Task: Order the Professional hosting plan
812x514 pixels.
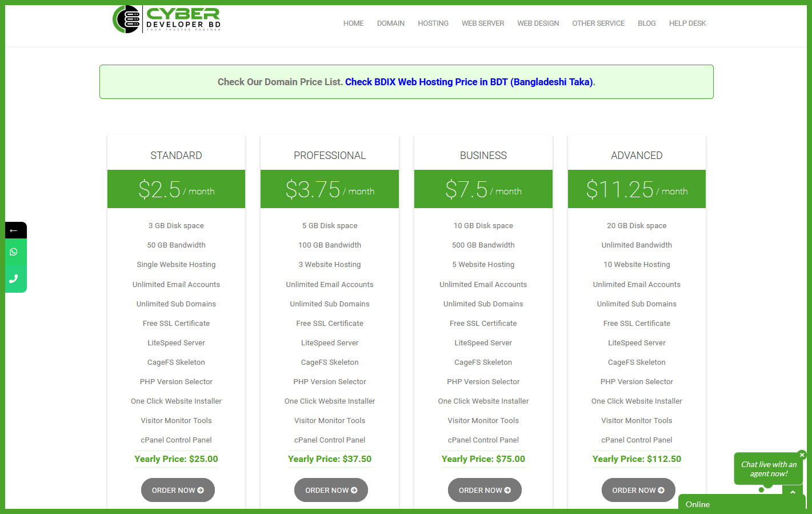Action: point(331,490)
